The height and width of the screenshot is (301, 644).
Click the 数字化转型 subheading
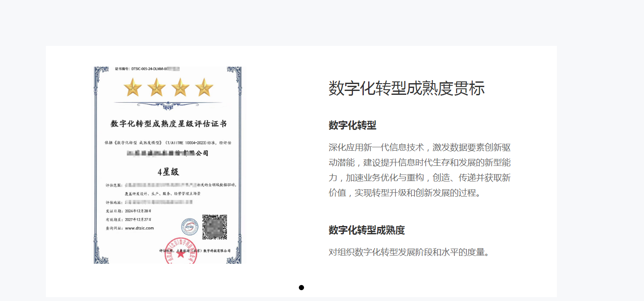tap(352, 126)
